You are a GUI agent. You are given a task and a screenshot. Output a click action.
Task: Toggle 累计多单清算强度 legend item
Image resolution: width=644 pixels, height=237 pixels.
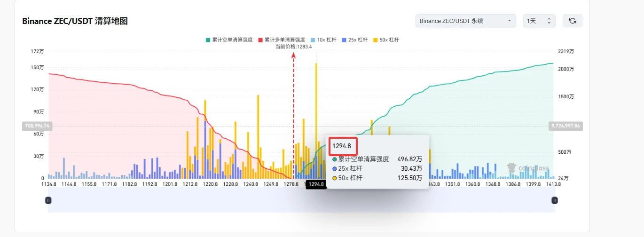(282, 40)
